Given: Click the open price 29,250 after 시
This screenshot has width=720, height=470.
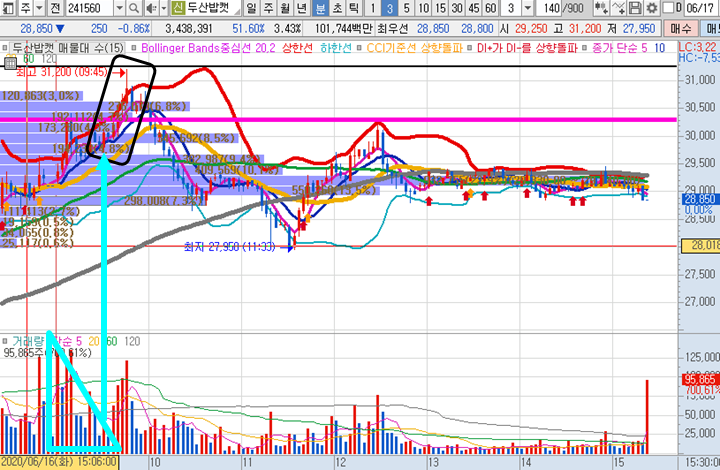Looking at the screenshot, I should click(531, 29).
